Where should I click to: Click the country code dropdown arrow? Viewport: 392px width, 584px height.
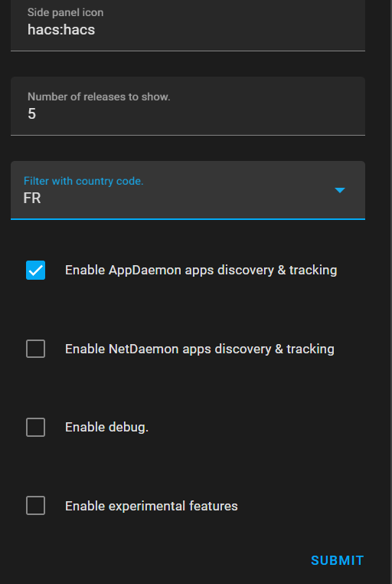click(x=340, y=190)
